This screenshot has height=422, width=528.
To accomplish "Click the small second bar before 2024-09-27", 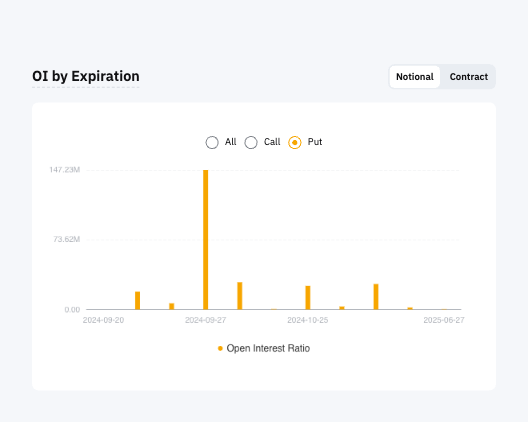I will coord(171,306).
